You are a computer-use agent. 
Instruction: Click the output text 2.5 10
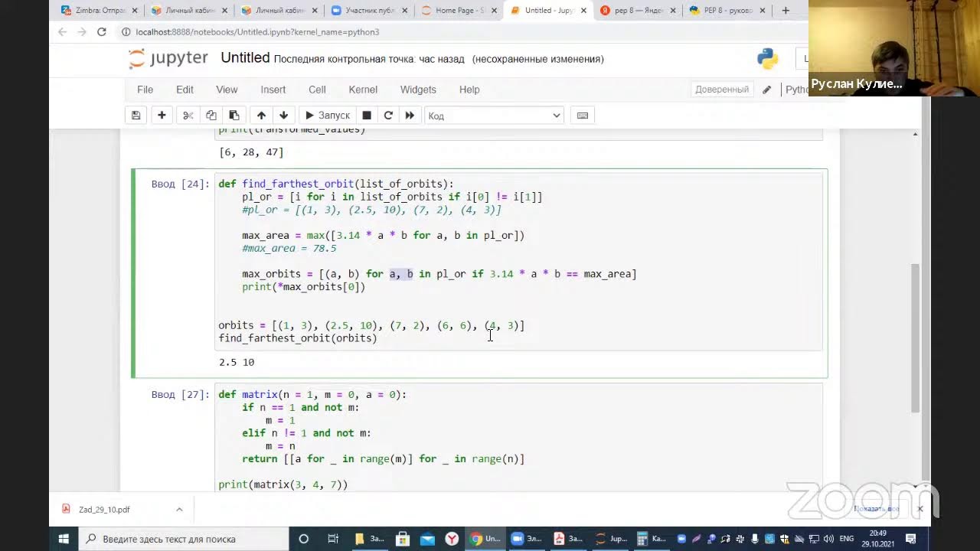click(x=237, y=362)
